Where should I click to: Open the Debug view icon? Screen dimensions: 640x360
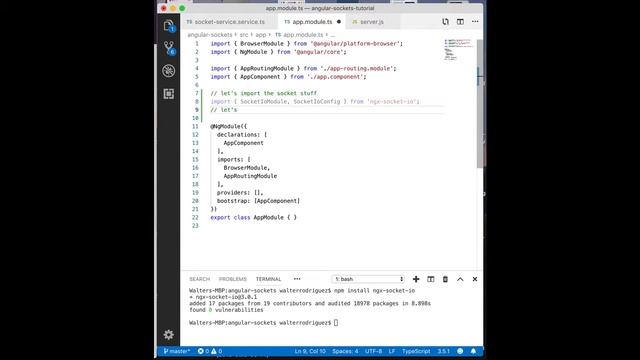coord(169,71)
